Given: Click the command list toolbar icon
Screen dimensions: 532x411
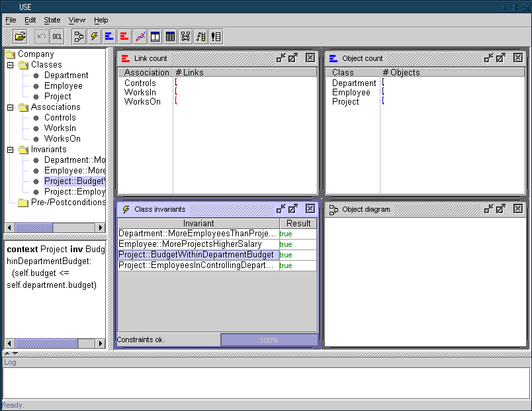Looking at the screenshot, I should (216, 36).
